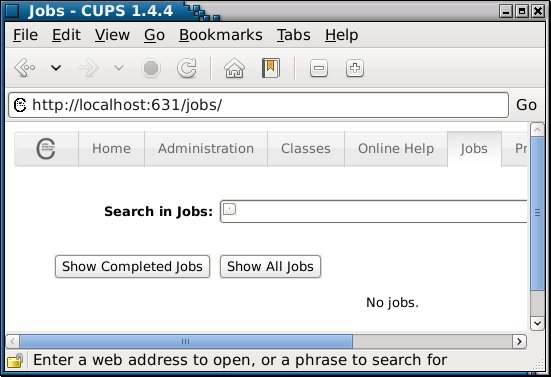Go to the home page icon
The image size is (551, 377).
[x=234, y=68]
